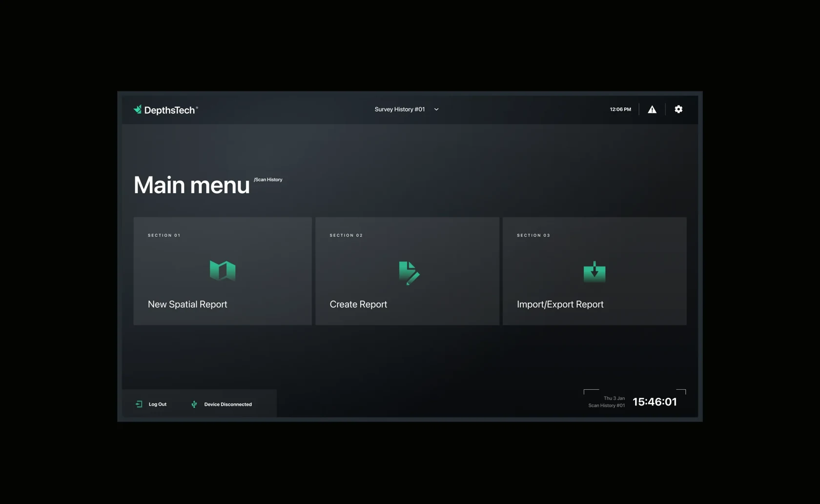This screenshot has height=504, width=820.
Task: Click the Device Disconnected status
Action: [x=228, y=404]
